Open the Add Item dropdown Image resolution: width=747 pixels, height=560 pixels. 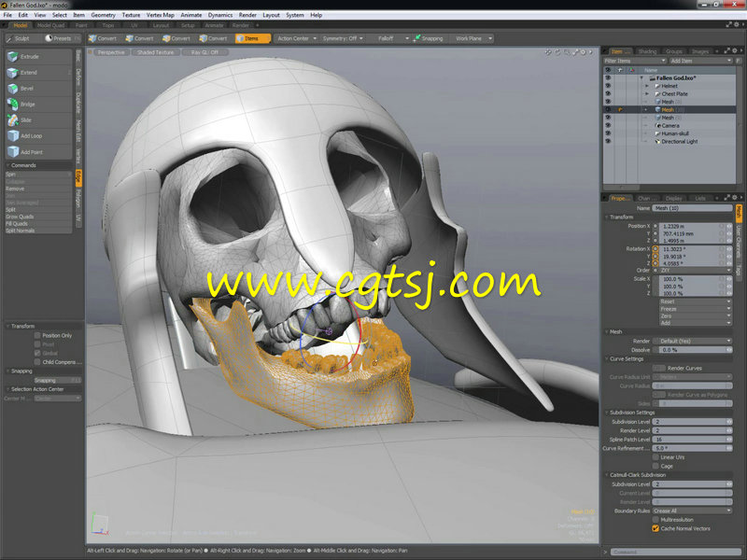click(x=700, y=61)
